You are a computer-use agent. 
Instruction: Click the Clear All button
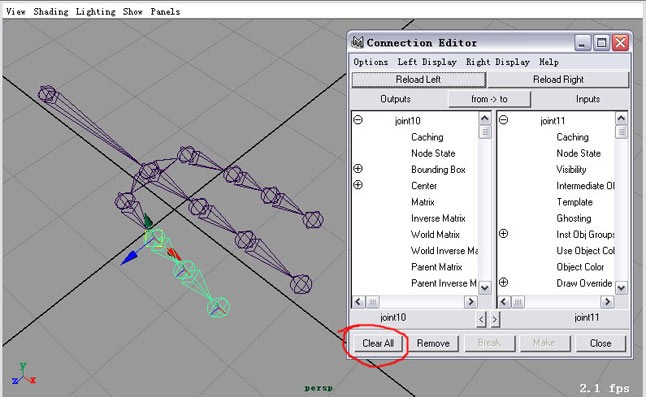pyautogui.click(x=378, y=343)
